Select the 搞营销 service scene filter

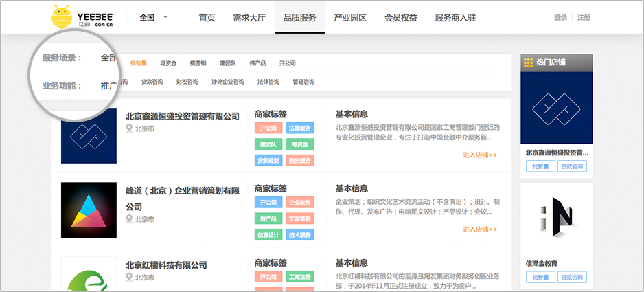(198, 63)
